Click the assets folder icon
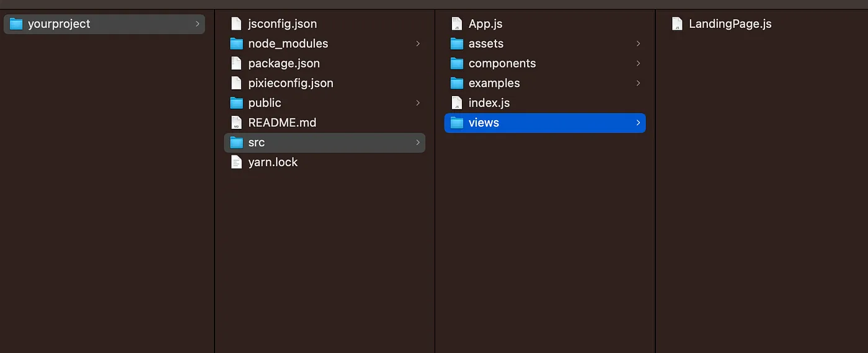This screenshot has height=353, width=868. pyautogui.click(x=457, y=44)
